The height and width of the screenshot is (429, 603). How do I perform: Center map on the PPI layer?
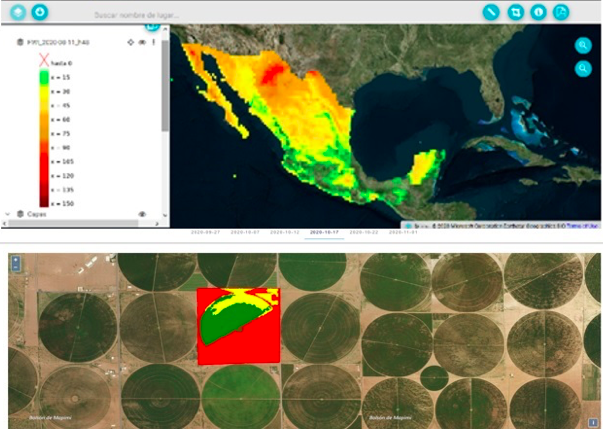pyautogui.click(x=130, y=43)
